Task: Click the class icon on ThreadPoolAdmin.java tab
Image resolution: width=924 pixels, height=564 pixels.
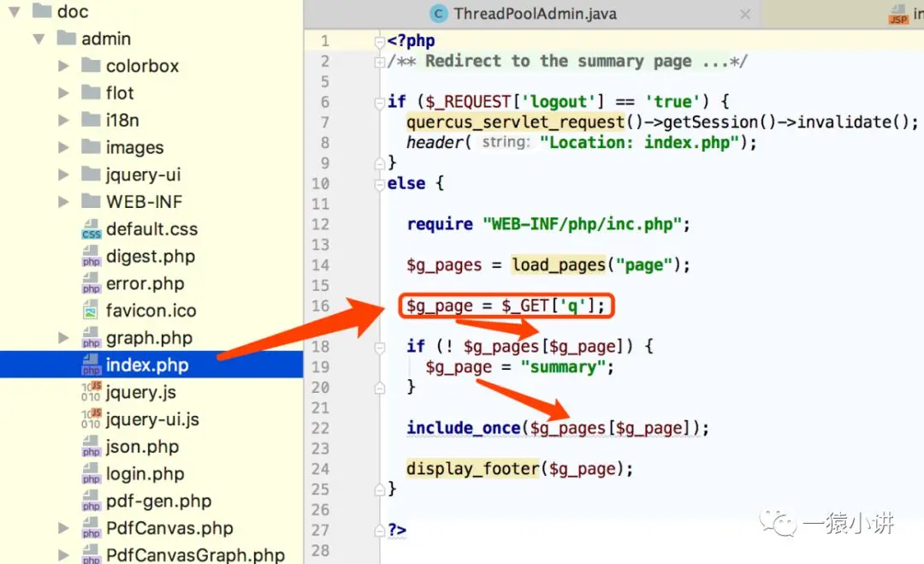Action: 438,14
